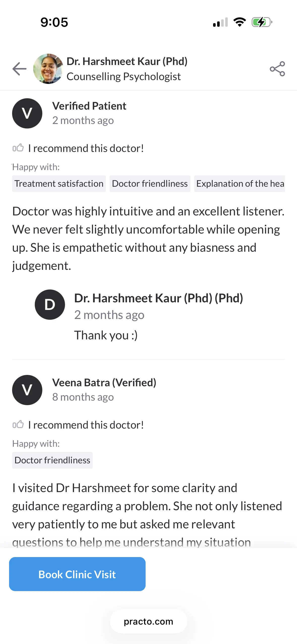Viewport: 297px width, 644px height.
Task: Tap the Verified Patient avatar circle
Action: click(x=27, y=113)
